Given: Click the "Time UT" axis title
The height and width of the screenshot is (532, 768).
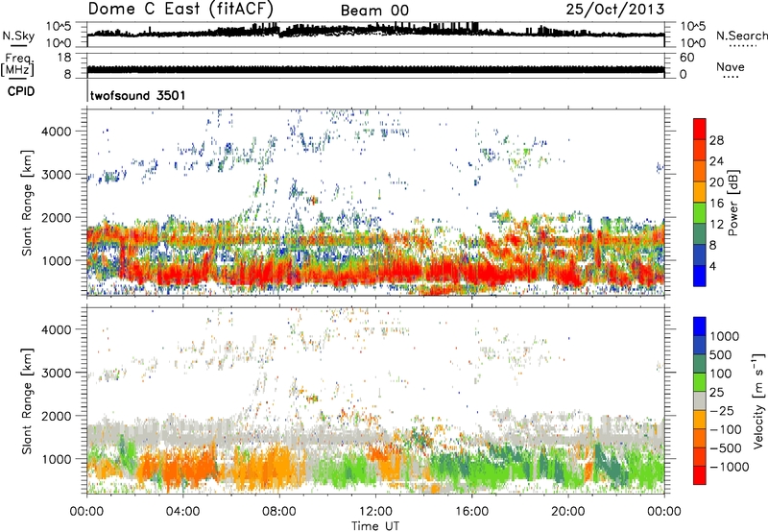Looking at the screenshot, I should [x=375, y=526].
